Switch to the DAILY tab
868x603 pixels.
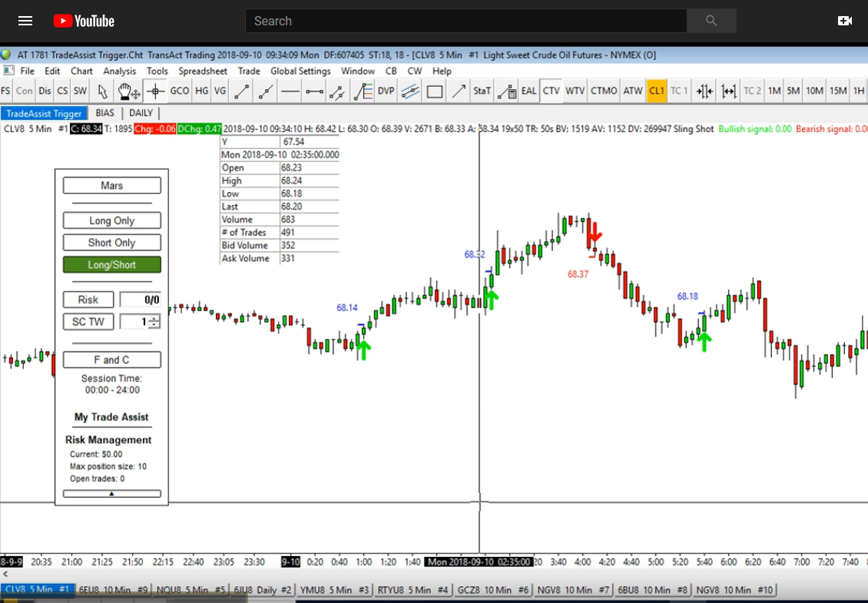[141, 113]
